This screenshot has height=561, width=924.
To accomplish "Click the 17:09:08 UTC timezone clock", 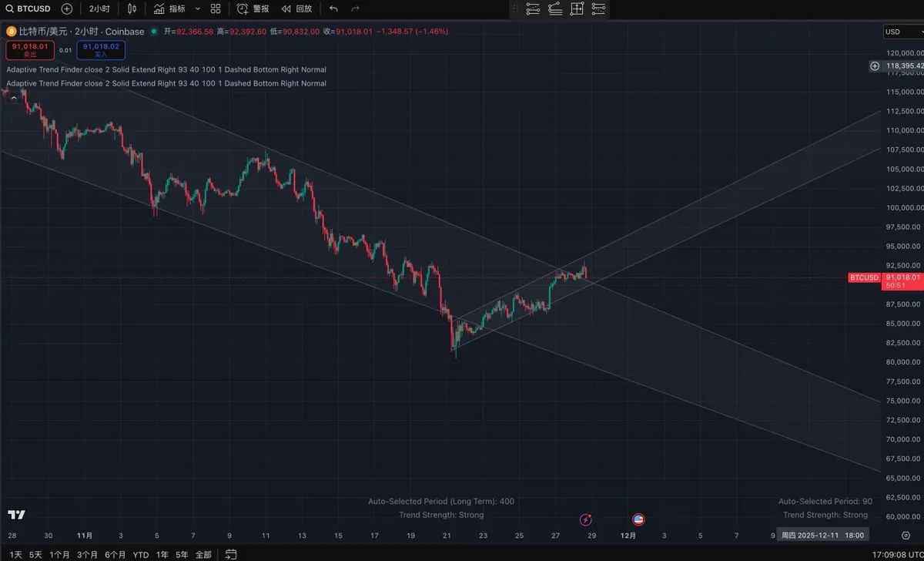I will click(x=897, y=554).
